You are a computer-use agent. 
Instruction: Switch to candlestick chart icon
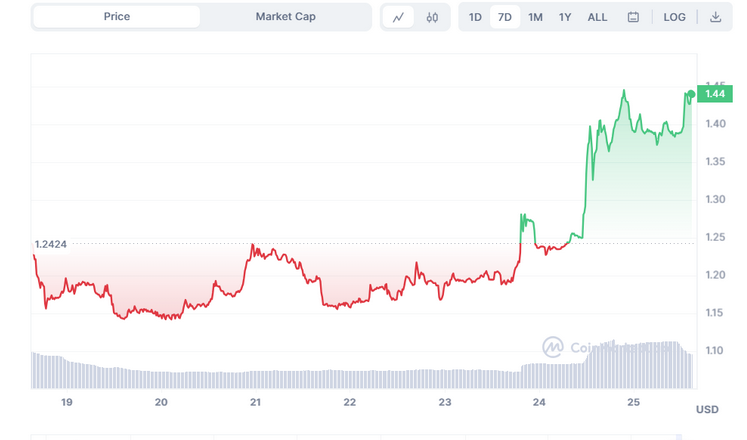(x=432, y=18)
